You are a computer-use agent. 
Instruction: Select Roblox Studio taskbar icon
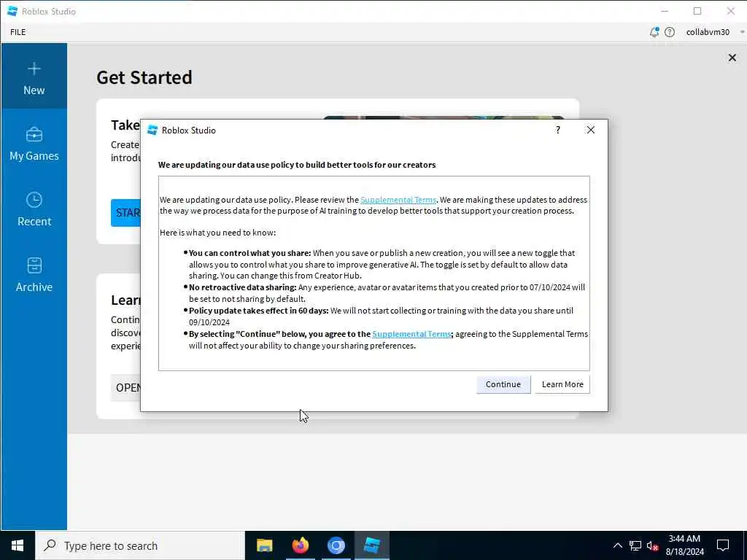[x=371, y=545]
